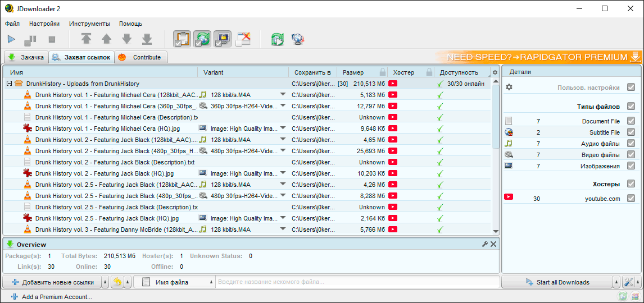Click Добавить новые ссылки button

[x=51, y=282]
